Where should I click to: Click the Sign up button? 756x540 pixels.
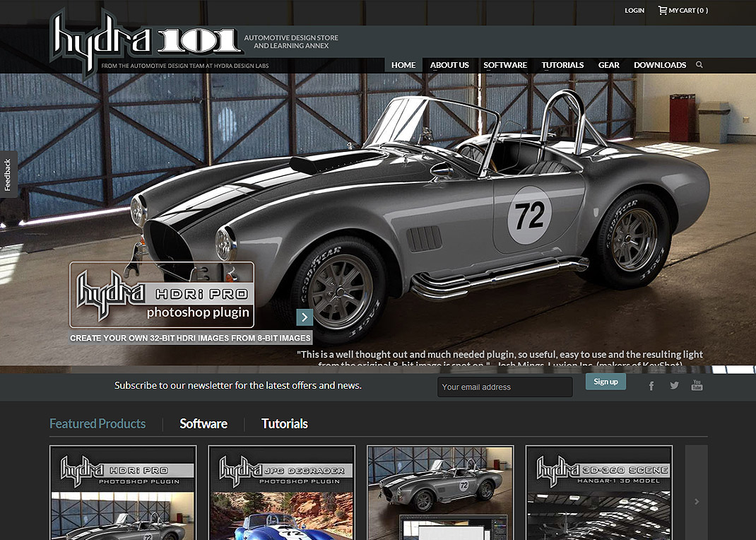(606, 382)
